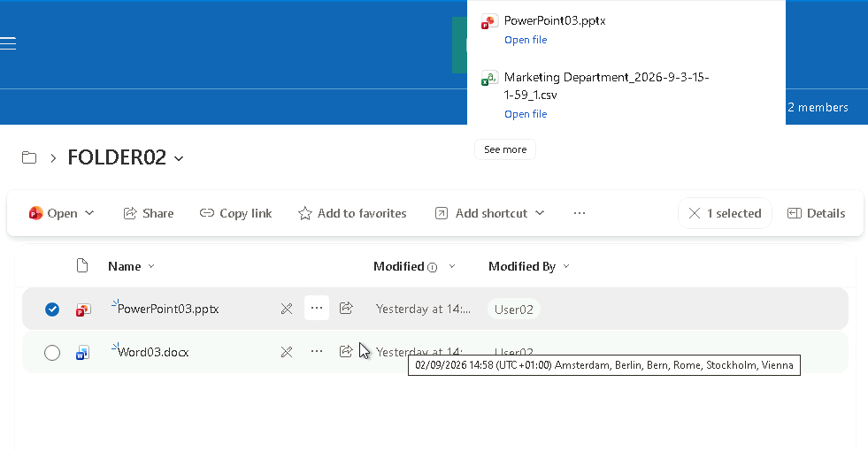Sort by file type column icon

pos(82,266)
